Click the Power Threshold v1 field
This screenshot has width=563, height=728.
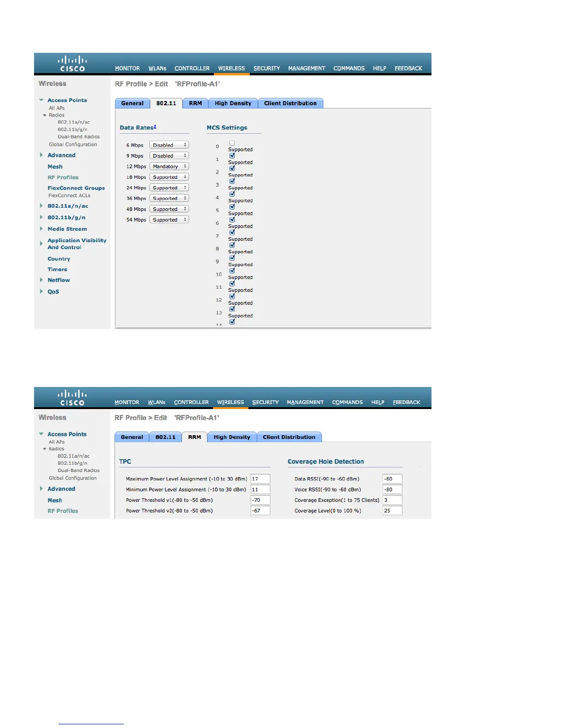(x=260, y=500)
